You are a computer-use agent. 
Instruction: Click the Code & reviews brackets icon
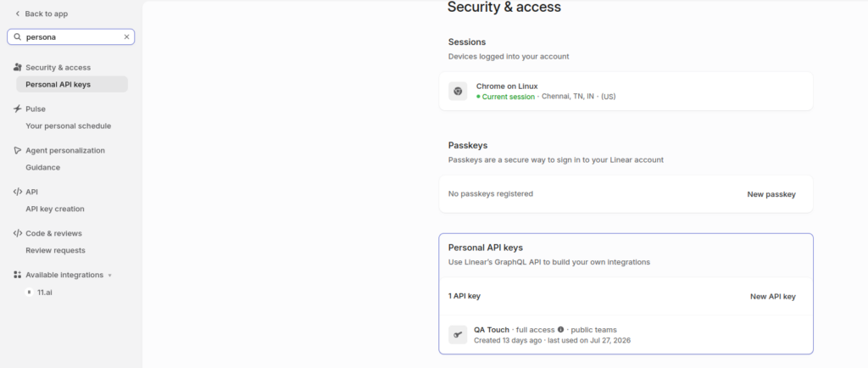[x=17, y=233]
